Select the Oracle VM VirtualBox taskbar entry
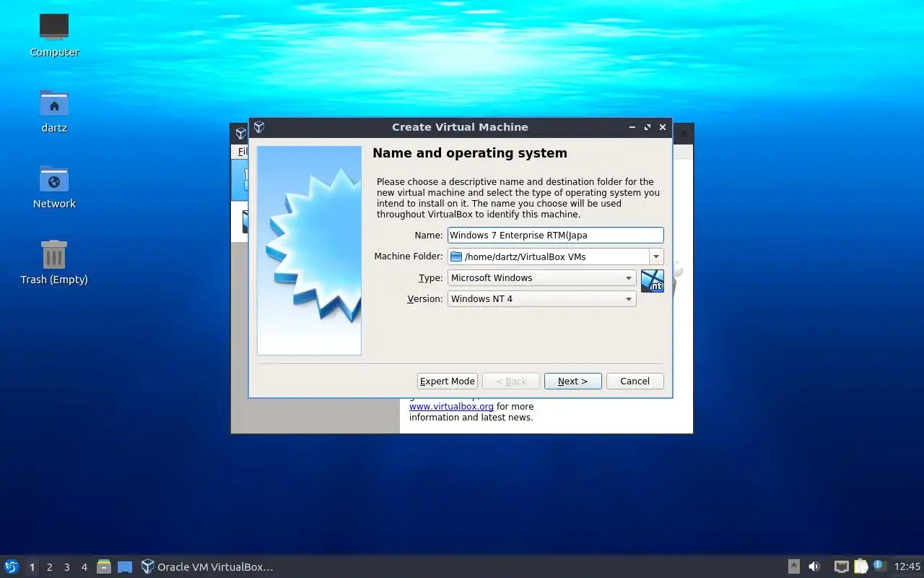The image size is (924, 578). tap(207, 567)
